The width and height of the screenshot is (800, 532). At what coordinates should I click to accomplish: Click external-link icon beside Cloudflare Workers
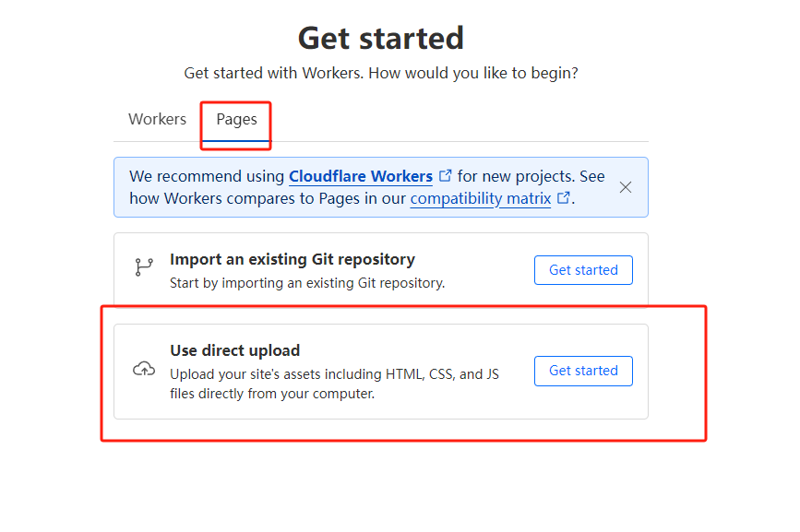(446, 174)
